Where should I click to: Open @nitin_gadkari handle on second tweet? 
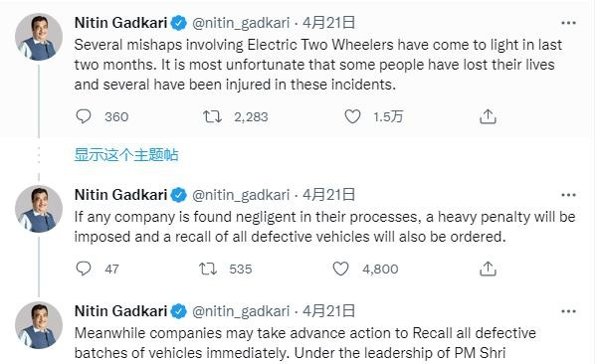[241, 195]
